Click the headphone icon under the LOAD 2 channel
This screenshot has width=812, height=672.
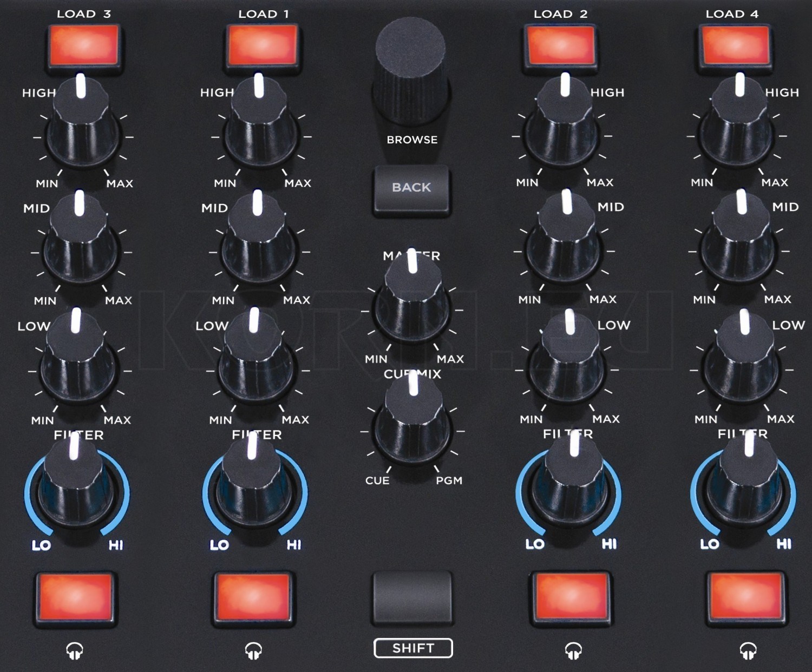pyautogui.click(x=573, y=650)
